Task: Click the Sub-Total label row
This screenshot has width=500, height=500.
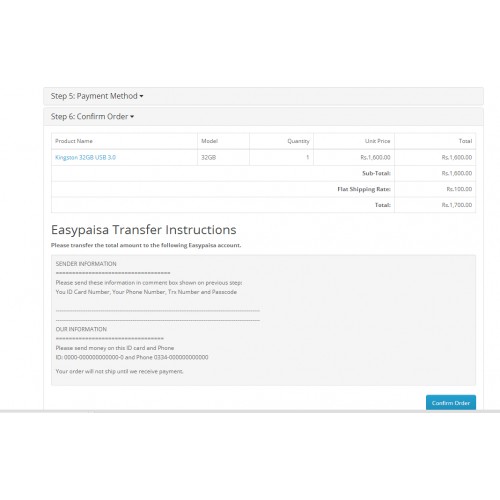Action: coord(376,173)
